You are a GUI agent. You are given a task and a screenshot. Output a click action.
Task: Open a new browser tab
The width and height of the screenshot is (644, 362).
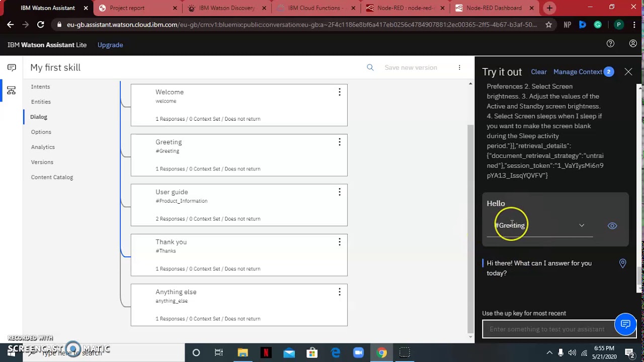point(549,8)
